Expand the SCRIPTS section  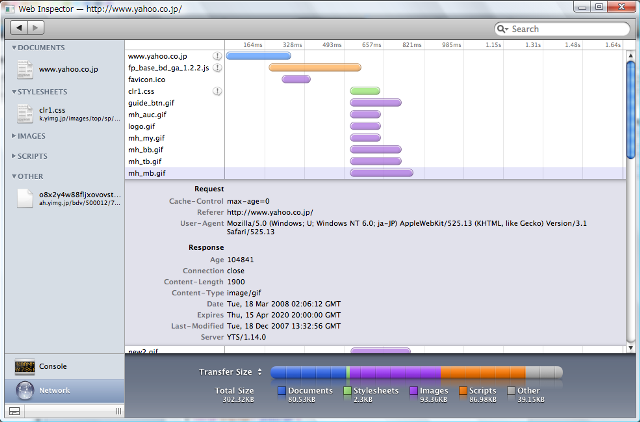pyautogui.click(x=14, y=156)
